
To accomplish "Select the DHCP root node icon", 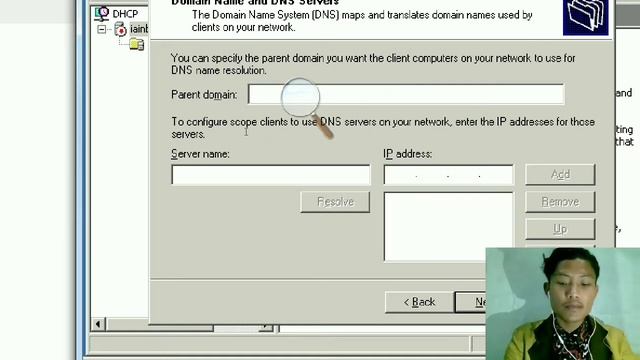I will click(102, 14).
